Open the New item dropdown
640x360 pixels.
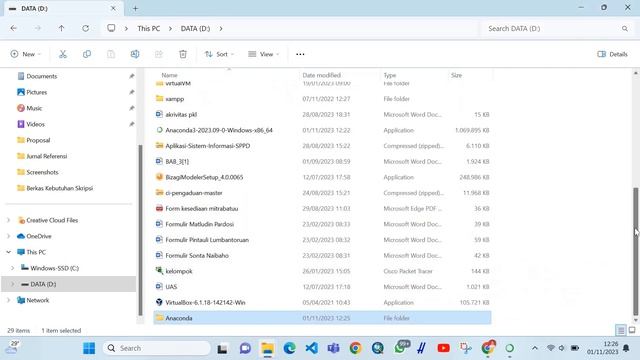pyautogui.click(x=26, y=54)
